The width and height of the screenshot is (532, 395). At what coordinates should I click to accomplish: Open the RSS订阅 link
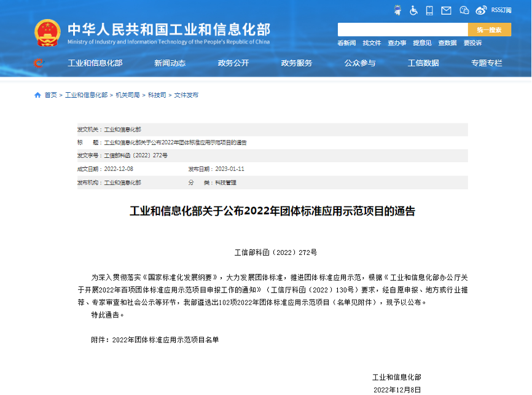(x=501, y=10)
